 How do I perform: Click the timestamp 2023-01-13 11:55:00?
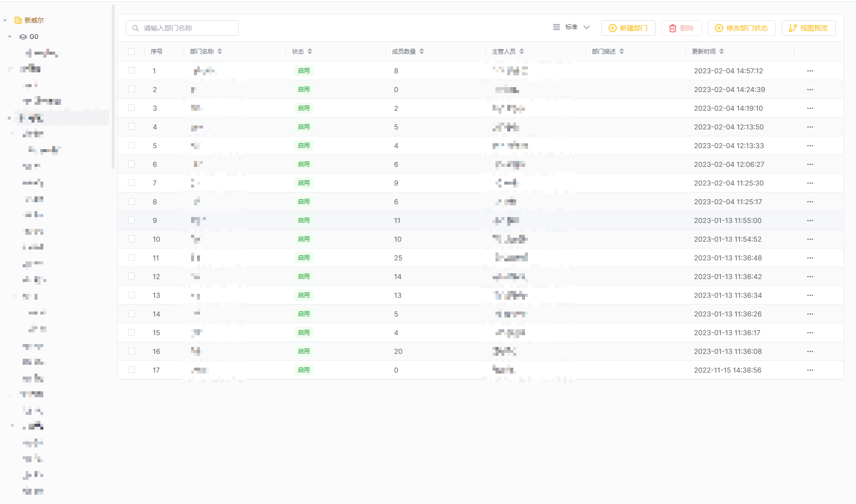point(727,220)
